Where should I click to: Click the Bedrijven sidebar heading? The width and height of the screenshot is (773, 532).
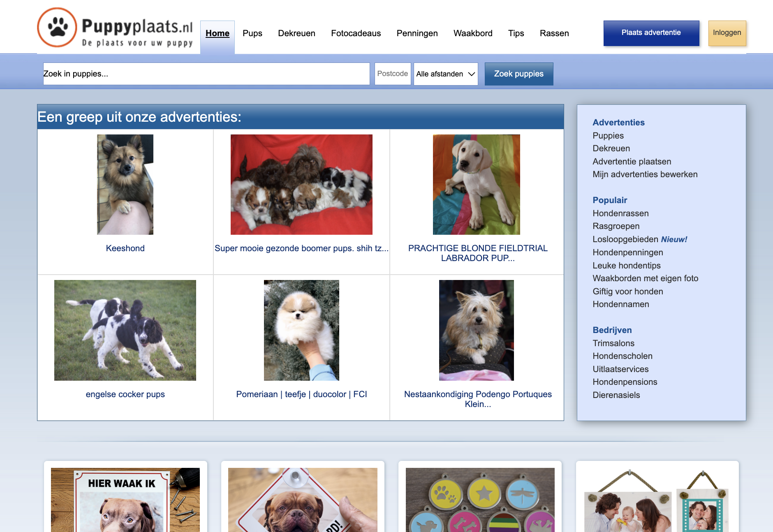(612, 330)
